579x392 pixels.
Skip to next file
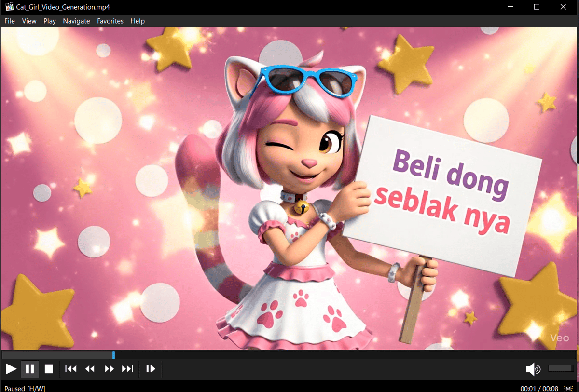127,369
